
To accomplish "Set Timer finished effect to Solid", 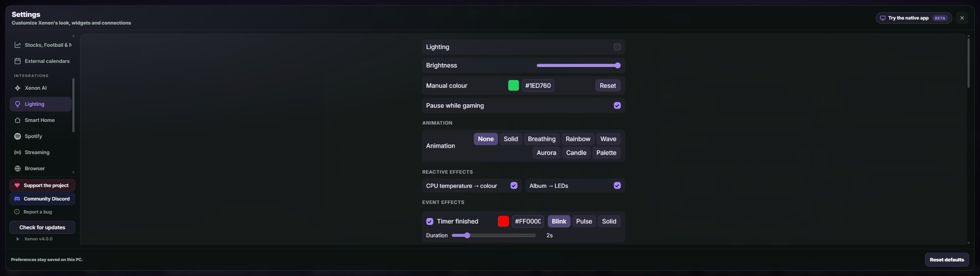I will (609, 222).
